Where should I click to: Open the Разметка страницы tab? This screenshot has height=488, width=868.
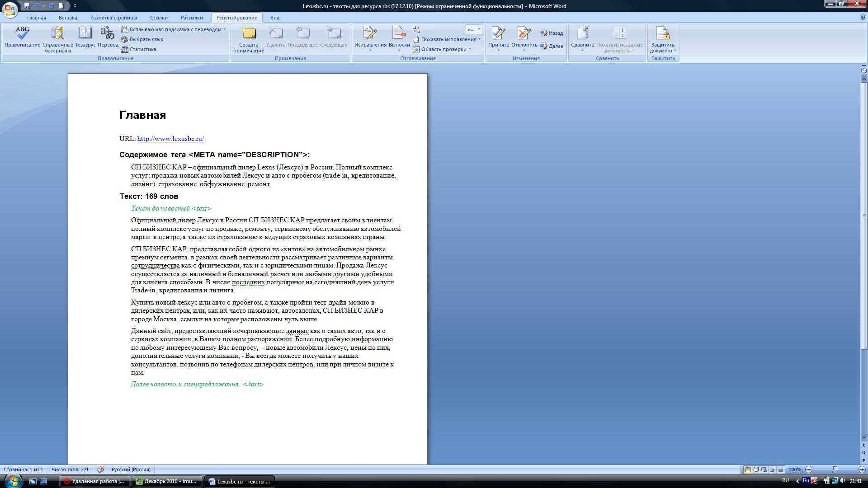(x=113, y=18)
